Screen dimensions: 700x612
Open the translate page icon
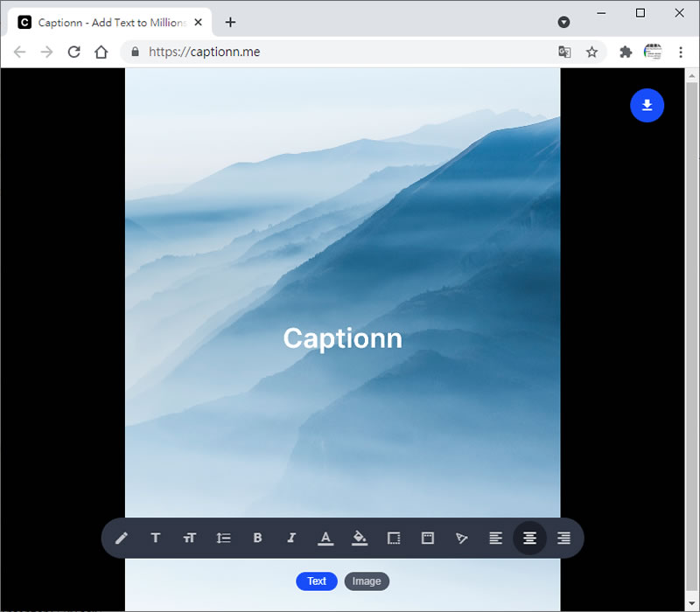pos(564,52)
